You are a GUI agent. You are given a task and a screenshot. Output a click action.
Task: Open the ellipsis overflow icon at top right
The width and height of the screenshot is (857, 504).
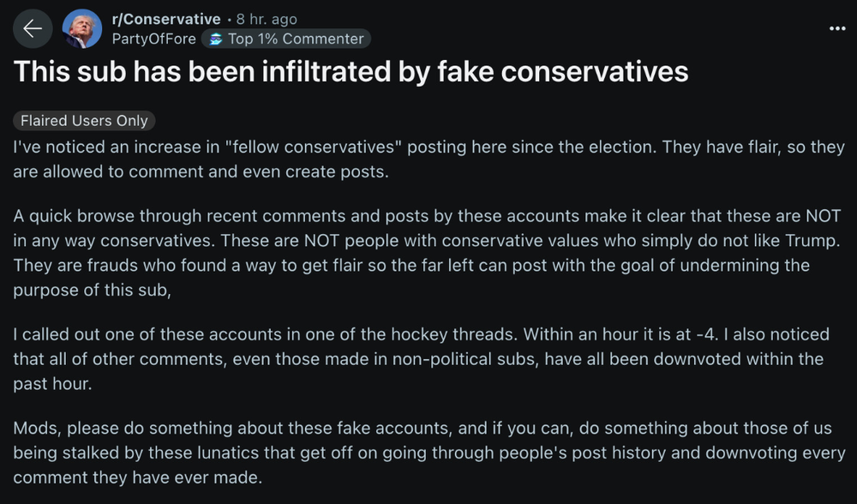[x=837, y=28]
